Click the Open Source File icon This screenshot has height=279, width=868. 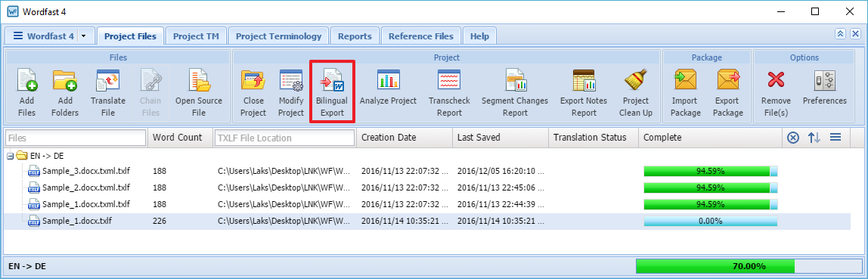[199, 80]
